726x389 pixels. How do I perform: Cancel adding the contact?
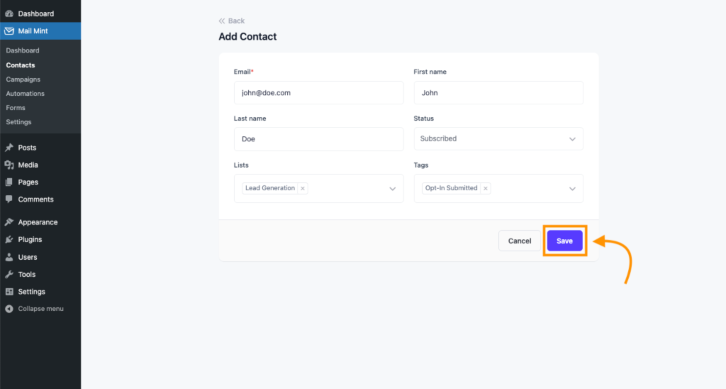tap(519, 241)
